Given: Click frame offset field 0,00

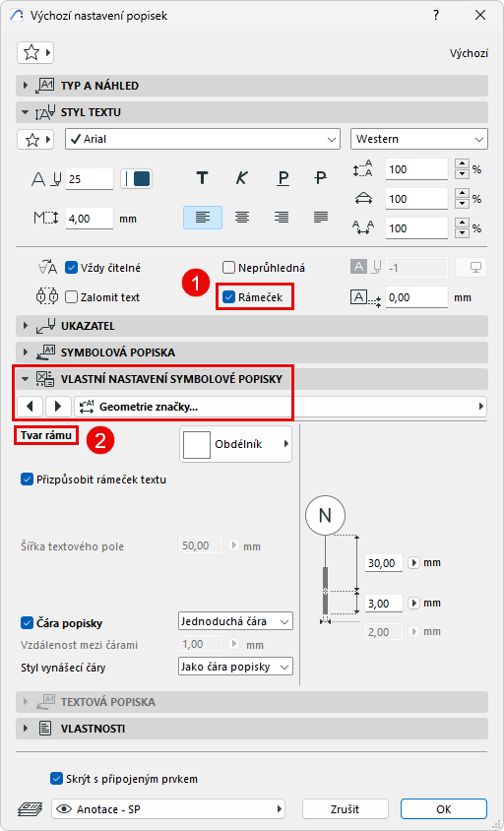Looking at the screenshot, I should coord(416,298).
